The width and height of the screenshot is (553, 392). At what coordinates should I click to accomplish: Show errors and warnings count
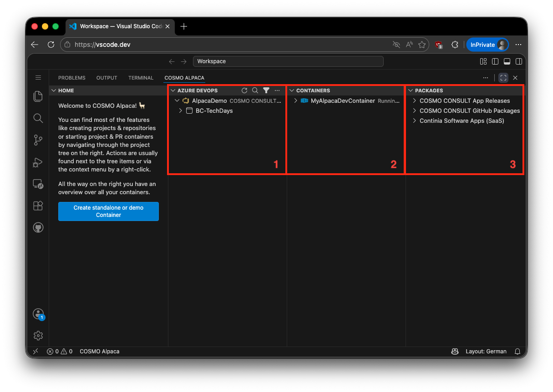click(x=60, y=352)
